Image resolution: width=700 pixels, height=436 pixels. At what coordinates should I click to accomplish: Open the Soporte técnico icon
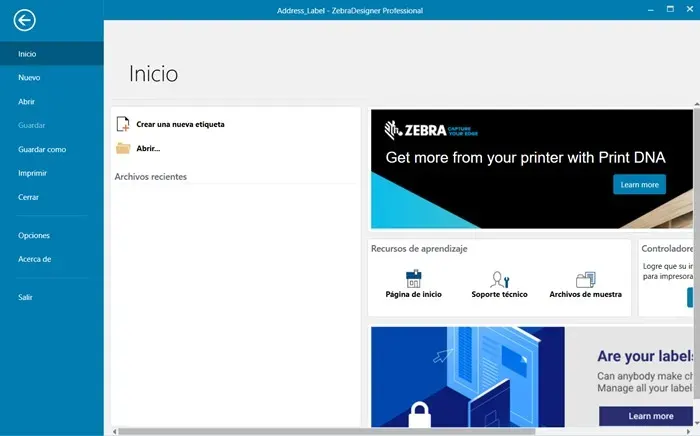500,280
